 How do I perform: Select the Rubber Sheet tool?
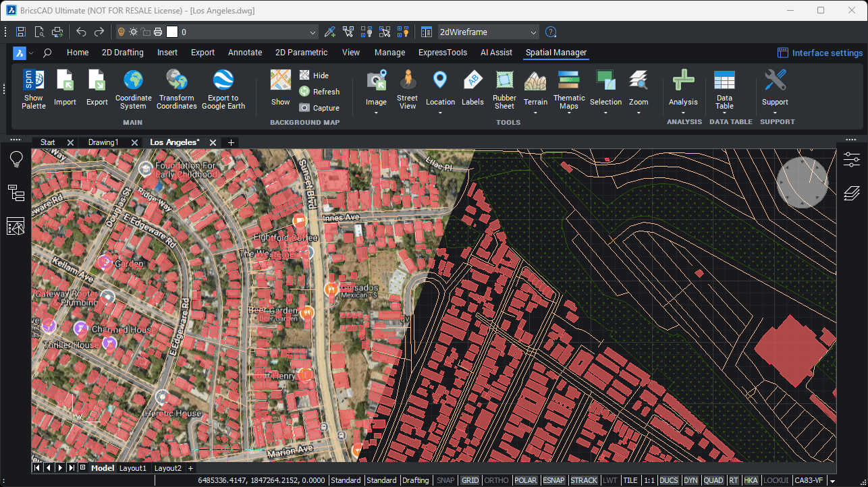coord(504,89)
